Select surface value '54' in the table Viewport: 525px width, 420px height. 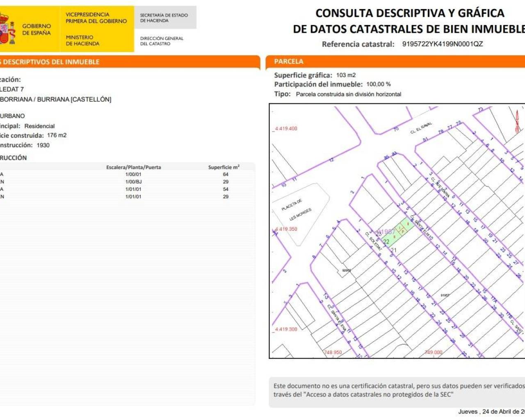click(x=226, y=189)
